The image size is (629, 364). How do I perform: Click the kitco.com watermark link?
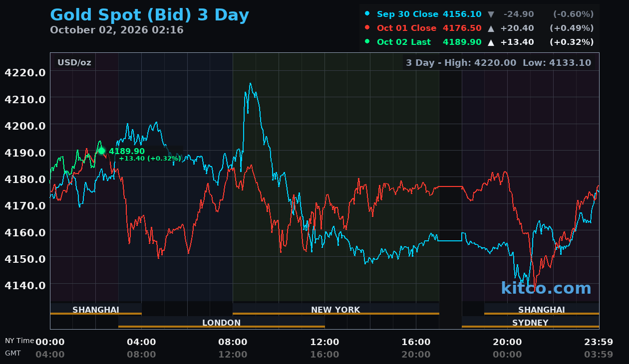click(546, 288)
